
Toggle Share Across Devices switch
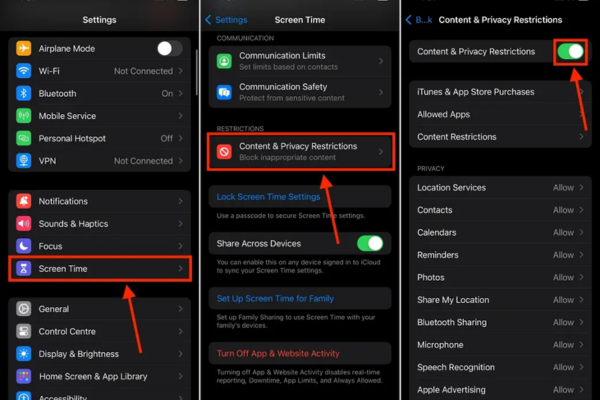[370, 243]
